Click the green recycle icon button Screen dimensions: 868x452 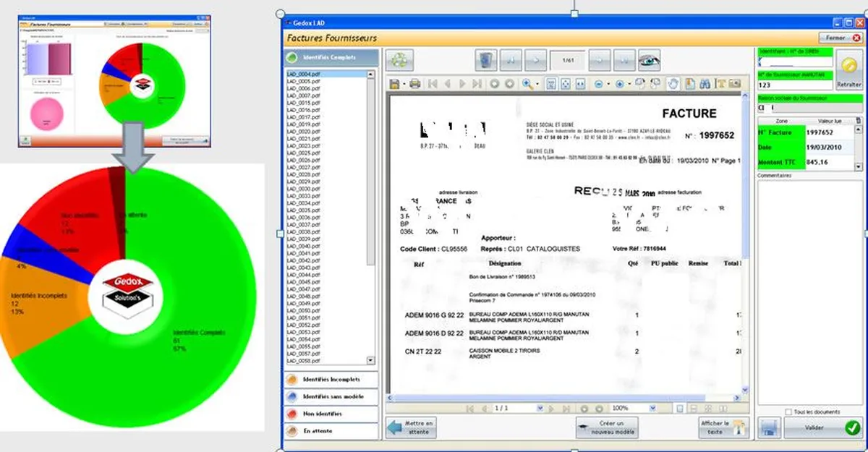pos(399,59)
